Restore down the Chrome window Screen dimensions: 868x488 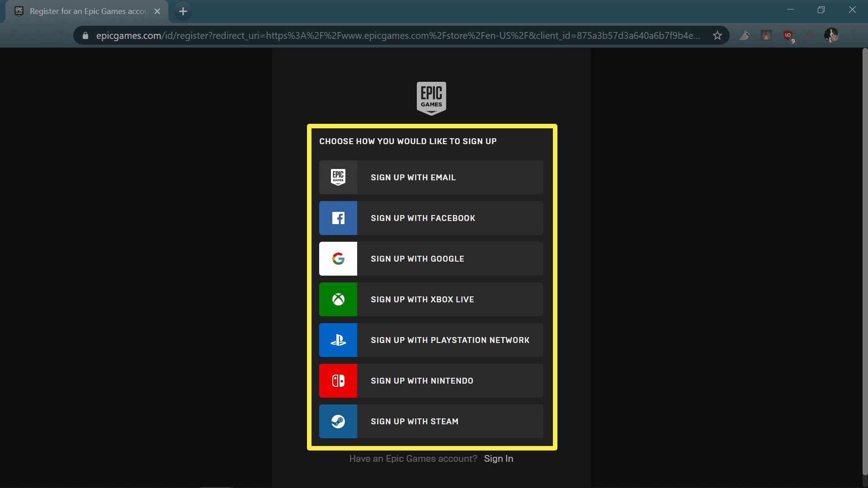821,10
